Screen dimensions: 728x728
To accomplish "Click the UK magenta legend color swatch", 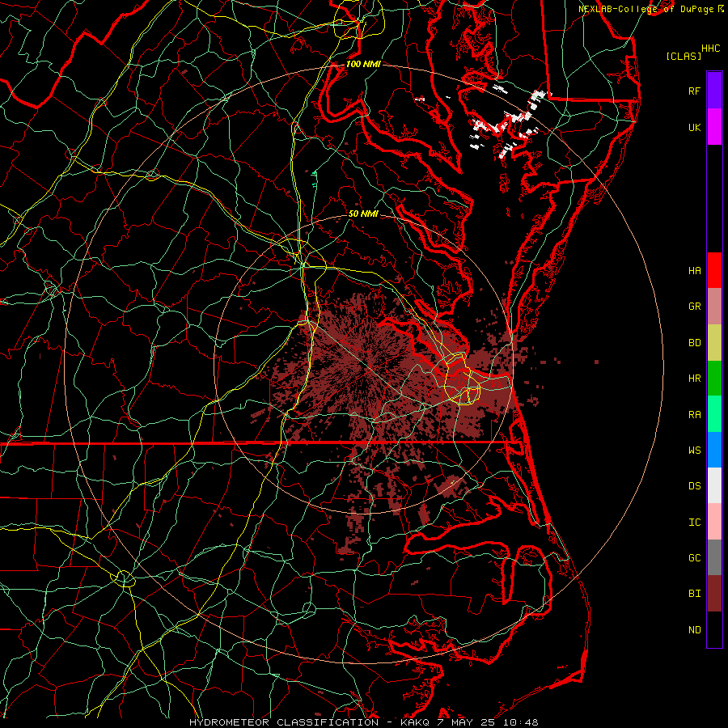I will (x=714, y=127).
